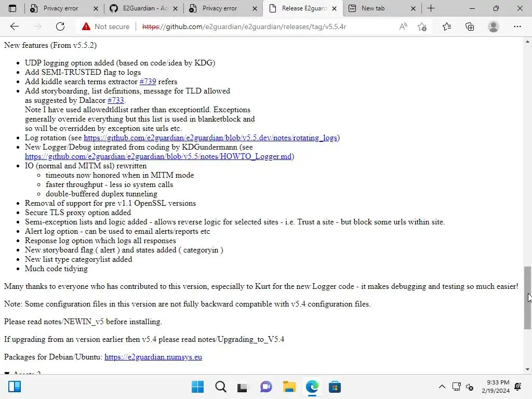This screenshot has width=532, height=399.
Task: Click 'New features (From v5.5.2)' heading
Action: [50, 45]
